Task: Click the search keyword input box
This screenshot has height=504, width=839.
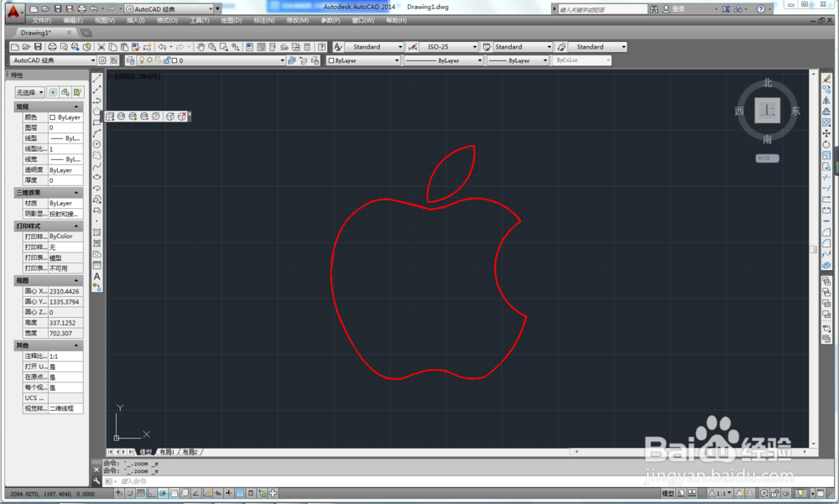Action: coord(602,9)
